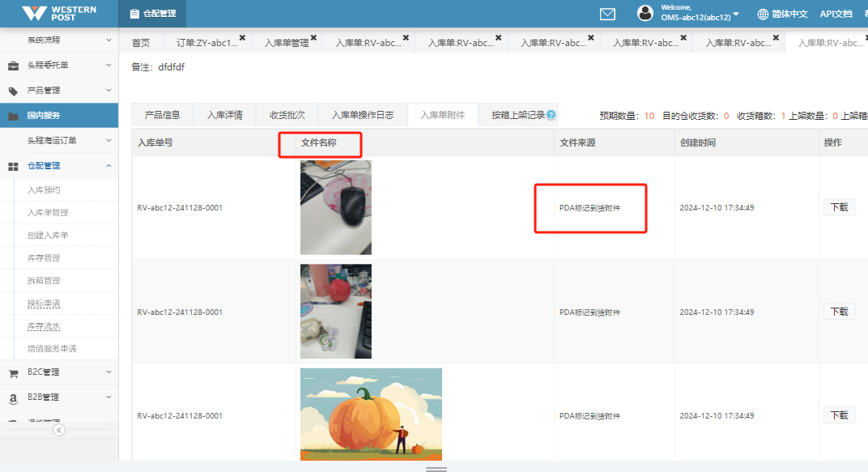Expand the 系统流程 menu chevron
Image resolution: width=868 pixels, height=472 pixels.
pyautogui.click(x=108, y=40)
